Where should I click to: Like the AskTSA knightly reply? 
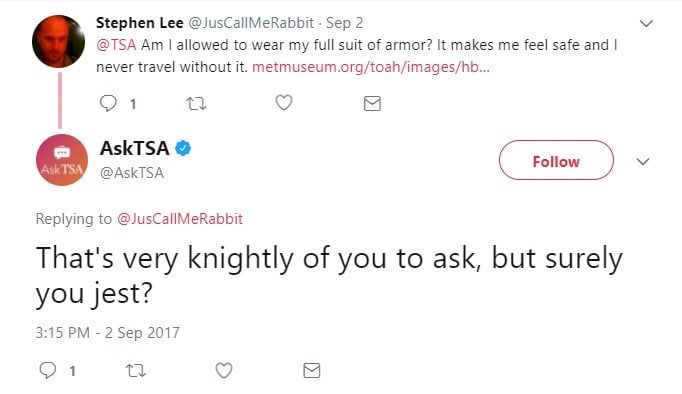pos(224,370)
